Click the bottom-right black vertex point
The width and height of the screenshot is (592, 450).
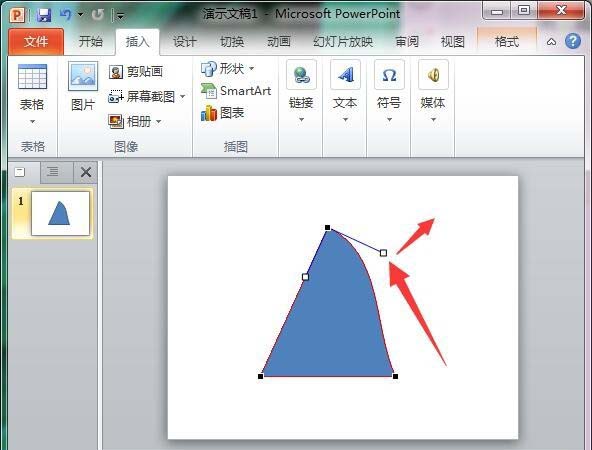tap(395, 376)
